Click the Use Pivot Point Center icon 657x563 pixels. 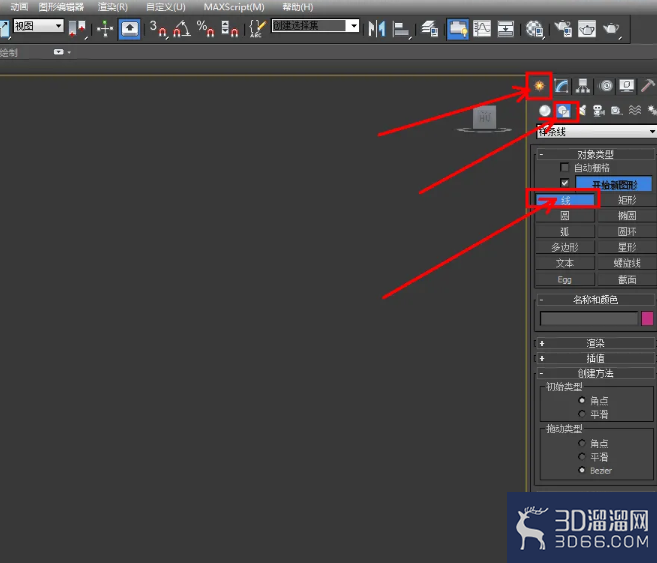pyautogui.click(x=78, y=29)
